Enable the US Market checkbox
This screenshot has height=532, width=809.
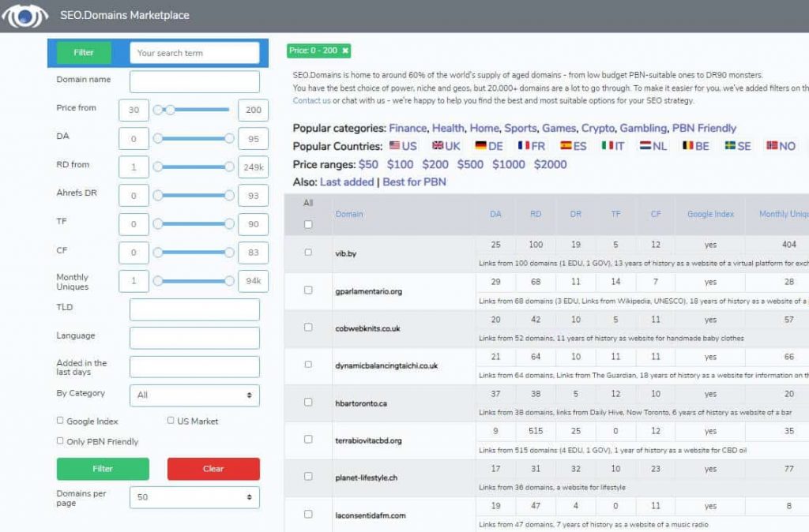click(171, 420)
